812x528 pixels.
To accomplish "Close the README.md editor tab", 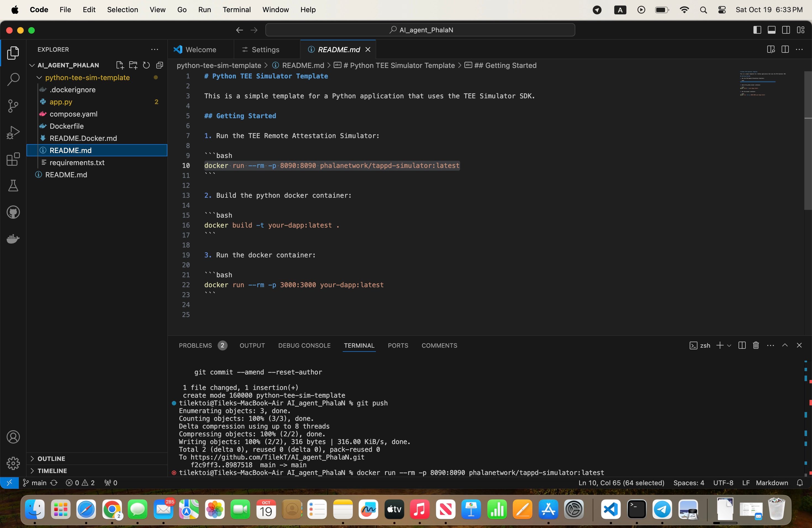I will (x=368, y=49).
